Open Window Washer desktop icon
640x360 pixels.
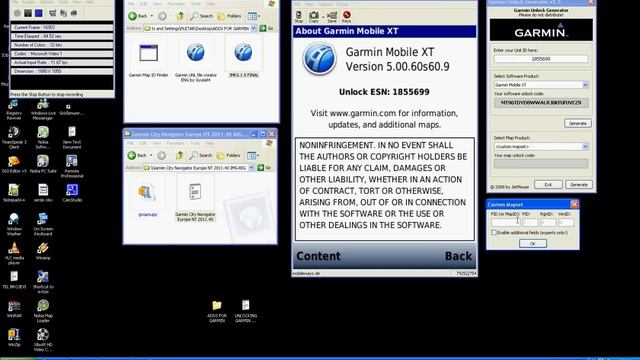tap(14, 224)
